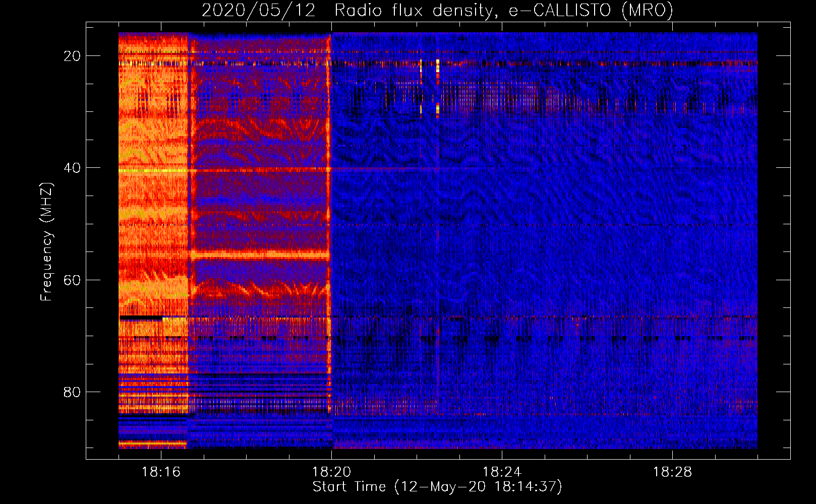Click the time tick label '18:20'
The image size is (816, 504).
pos(331,472)
